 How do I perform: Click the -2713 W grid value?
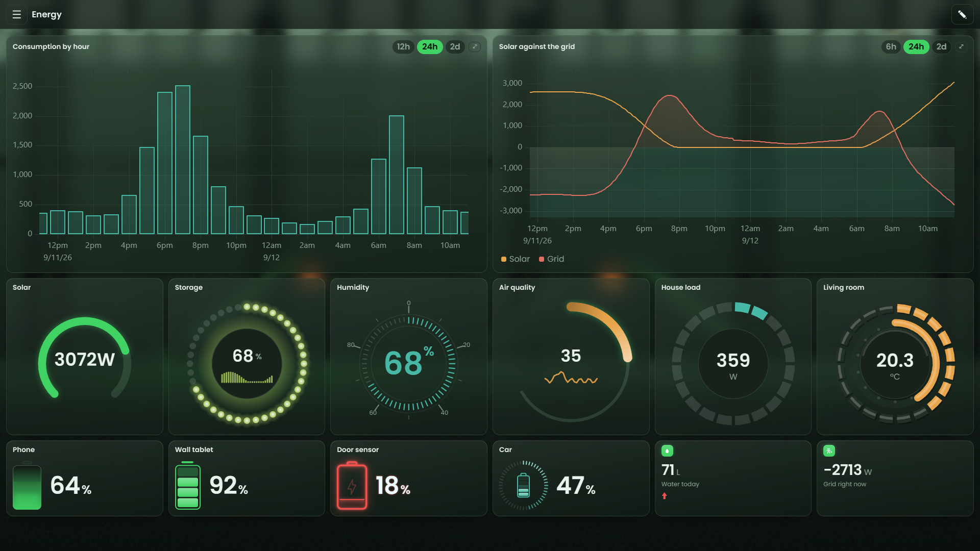847,470
